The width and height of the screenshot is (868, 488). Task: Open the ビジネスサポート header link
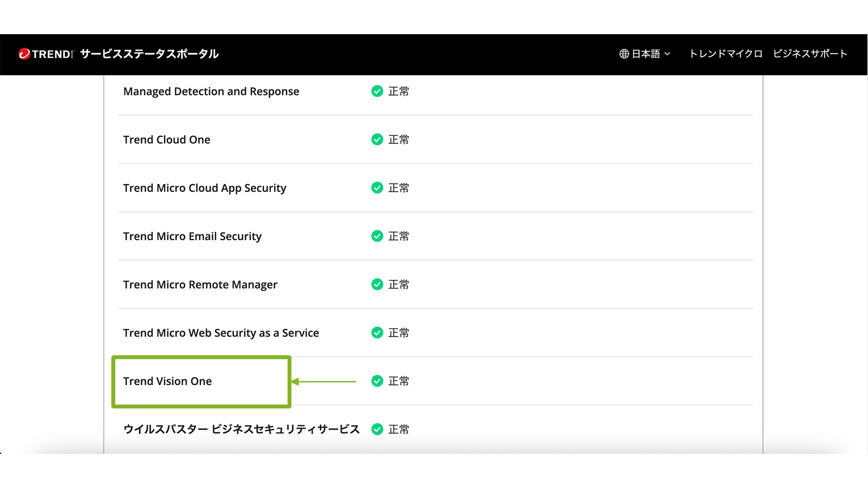pos(810,54)
